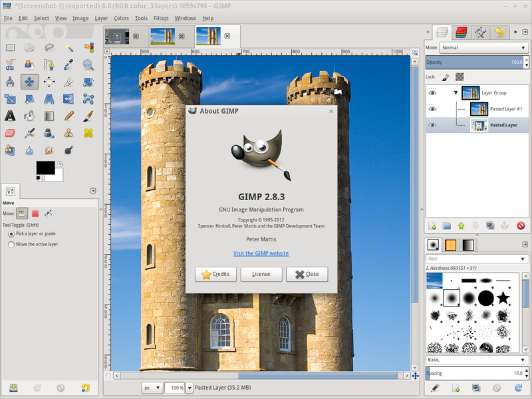Select the Blend gradient tool
Screen dimensions: 532x399
click(49, 116)
